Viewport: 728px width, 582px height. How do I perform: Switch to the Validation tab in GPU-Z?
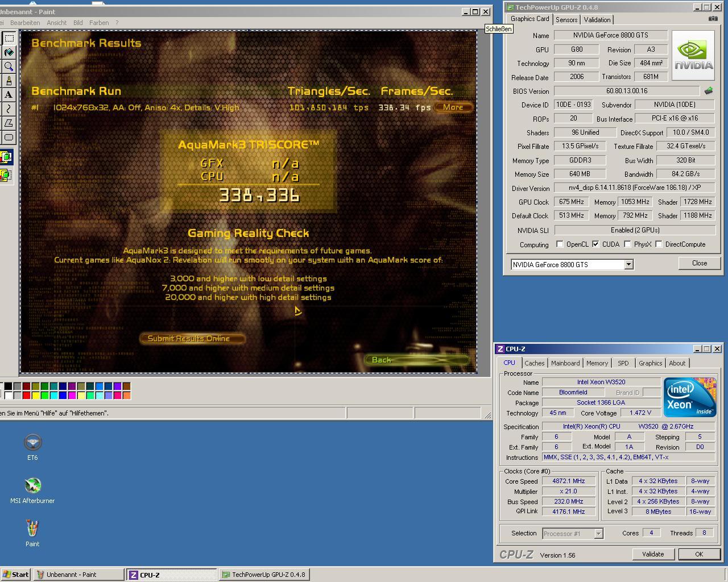click(x=597, y=19)
